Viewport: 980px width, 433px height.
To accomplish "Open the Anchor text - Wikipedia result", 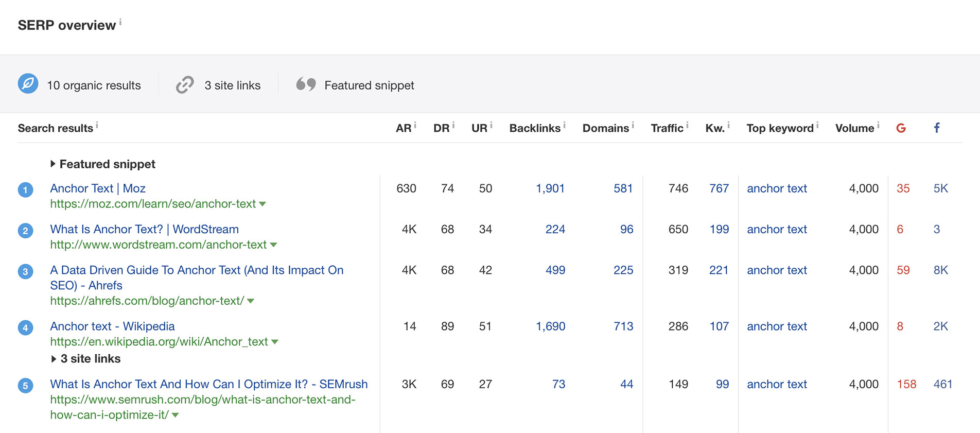I will click(112, 326).
